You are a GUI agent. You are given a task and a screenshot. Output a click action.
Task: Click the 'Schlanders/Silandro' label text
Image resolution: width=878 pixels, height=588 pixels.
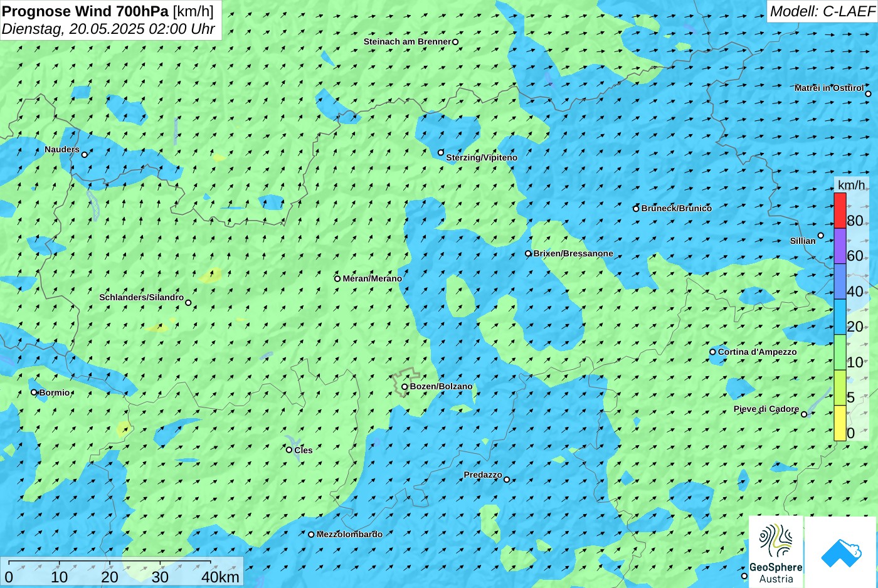click(142, 298)
